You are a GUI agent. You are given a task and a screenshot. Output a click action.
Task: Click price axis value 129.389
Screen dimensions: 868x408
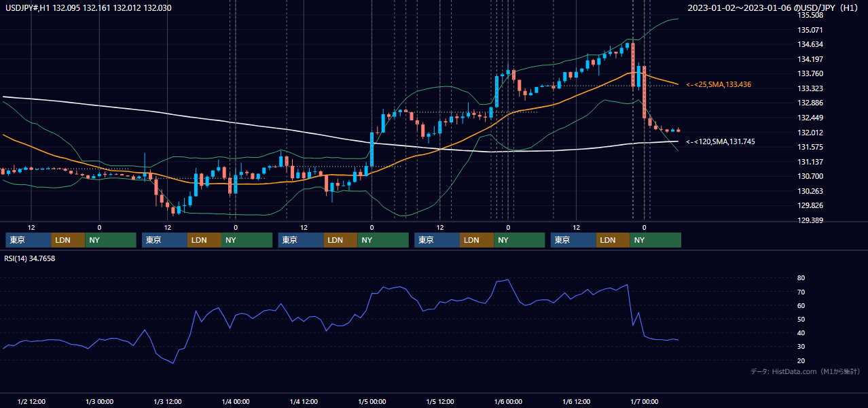point(810,221)
